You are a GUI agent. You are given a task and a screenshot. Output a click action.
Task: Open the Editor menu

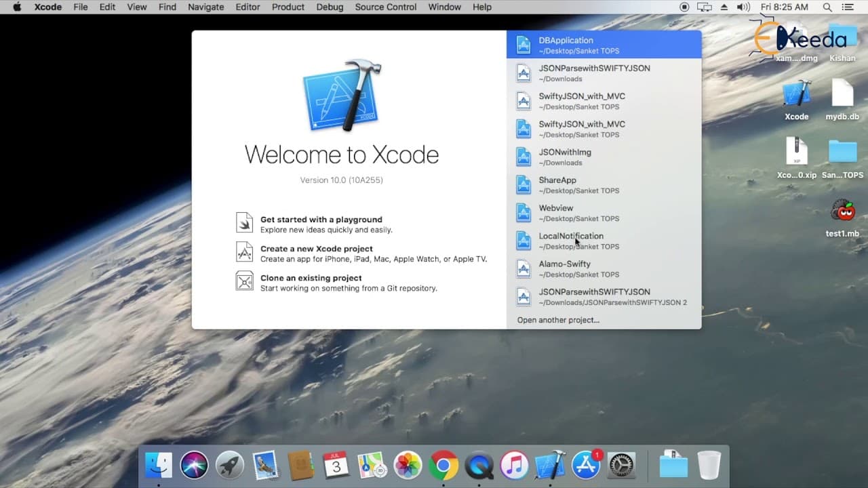click(x=248, y=7)
